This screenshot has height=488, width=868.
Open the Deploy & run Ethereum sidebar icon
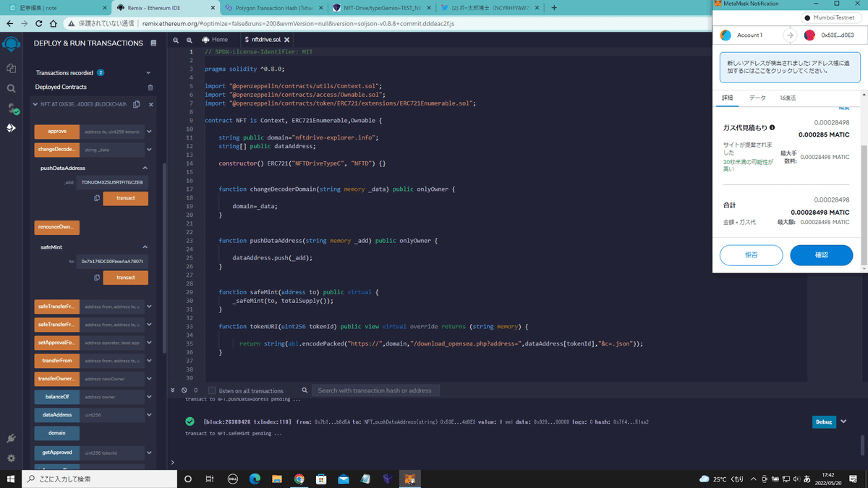(11, 128)
